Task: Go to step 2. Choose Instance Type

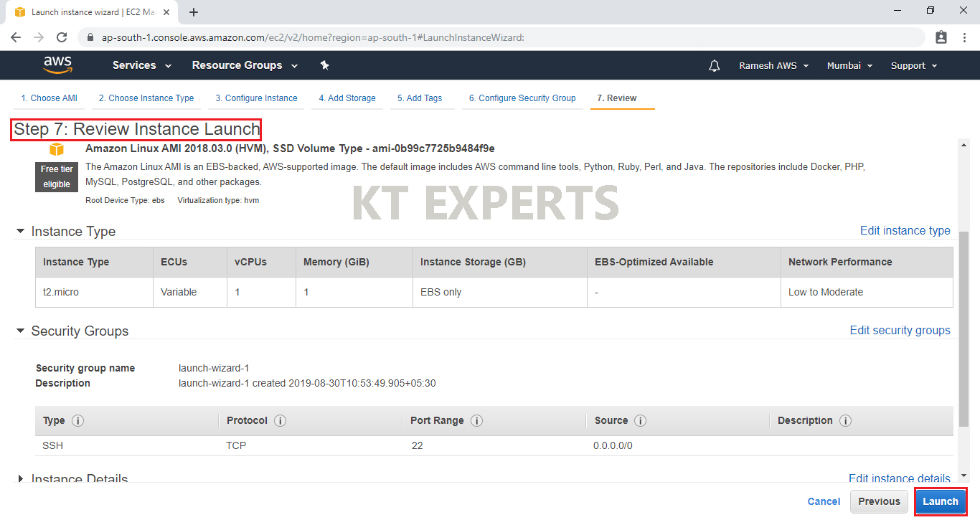Action: pyautogui.click(x=146, y=98)
